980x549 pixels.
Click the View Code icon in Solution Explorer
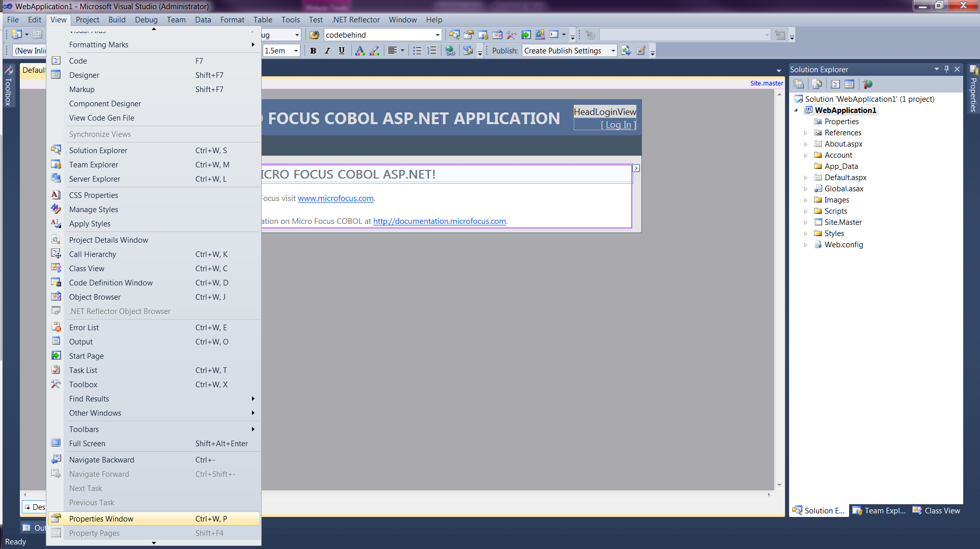(835, 84)
